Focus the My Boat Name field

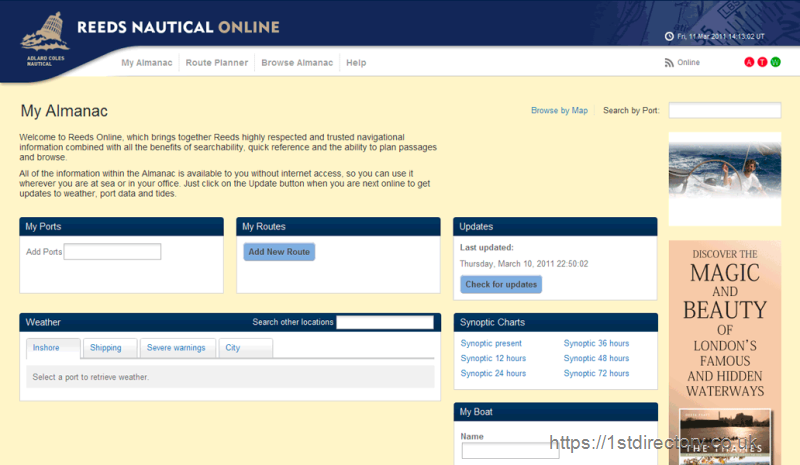(510, 451)
